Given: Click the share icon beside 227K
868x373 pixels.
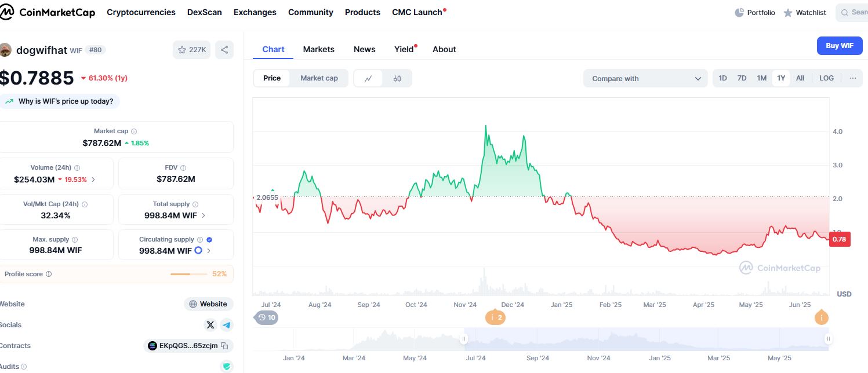Looking at the screenshot, I should coord(224,50).
